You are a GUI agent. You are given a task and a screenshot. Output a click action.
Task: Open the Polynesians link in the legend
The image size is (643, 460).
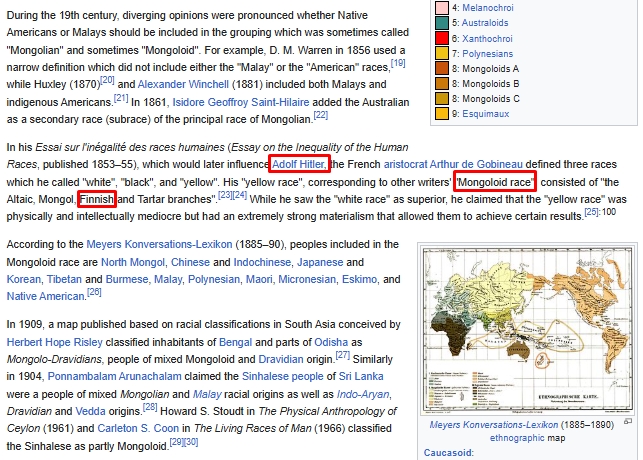[x=488, y=54]
